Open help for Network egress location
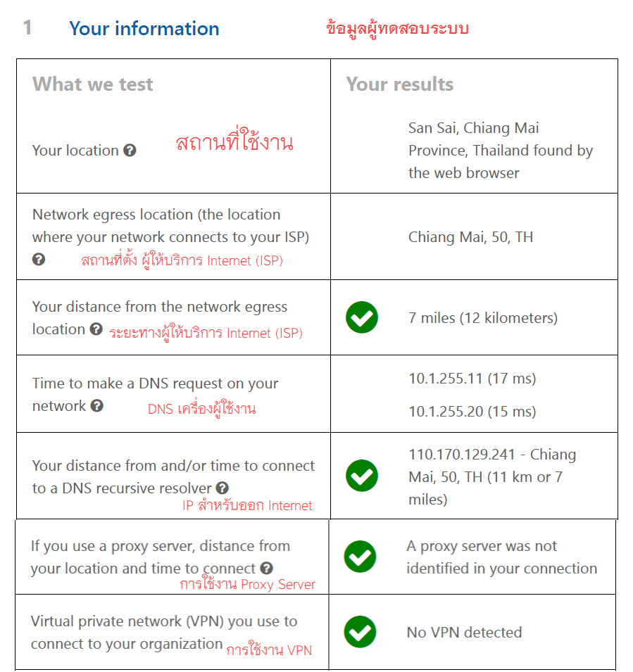The image size is (633, 672). point(39,259)
